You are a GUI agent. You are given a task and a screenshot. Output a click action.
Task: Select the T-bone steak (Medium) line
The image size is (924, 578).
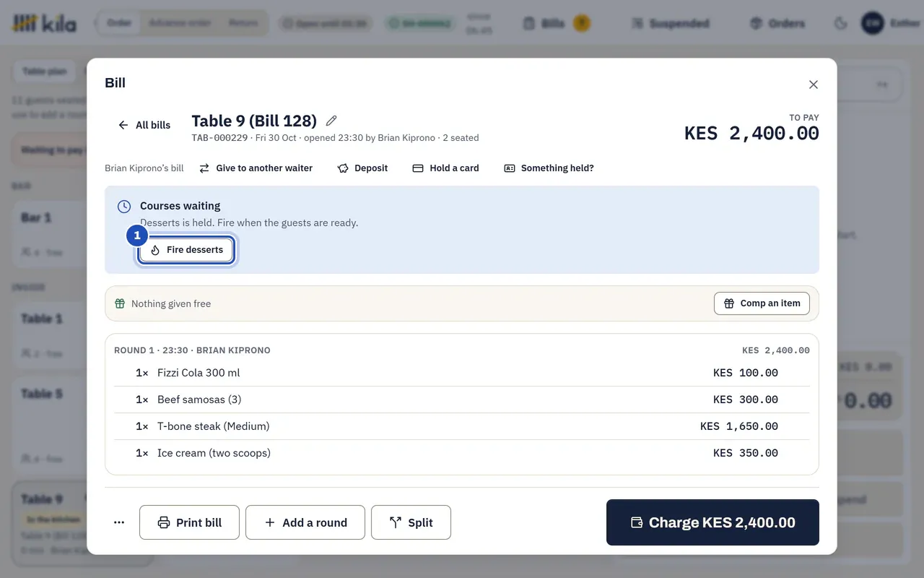click(x=462, y=426)
